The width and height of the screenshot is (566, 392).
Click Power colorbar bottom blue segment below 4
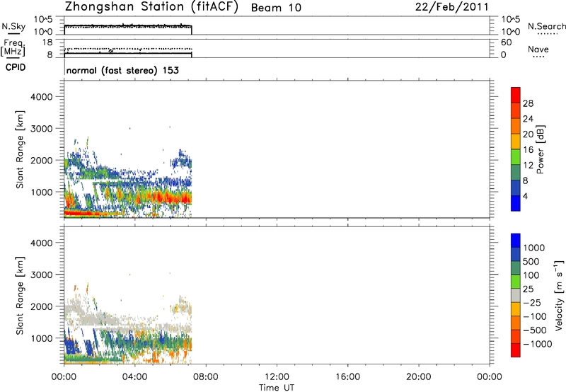(x=516, y=203)
